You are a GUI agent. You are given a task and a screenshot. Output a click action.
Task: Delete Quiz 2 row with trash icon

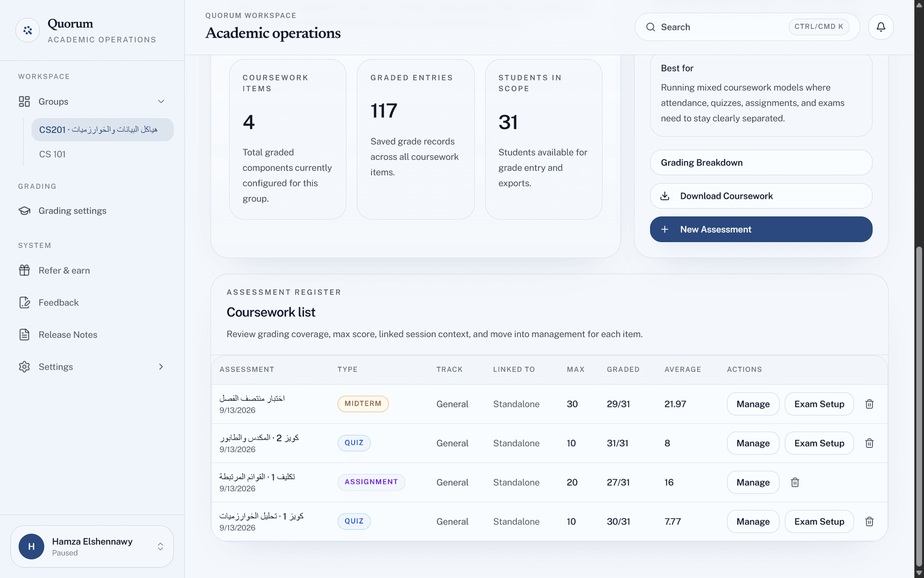[x=869, y=443]
